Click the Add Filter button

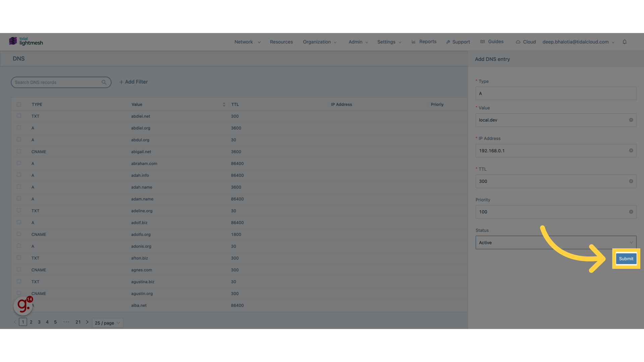pyautogui.click(x=133, y=82)
